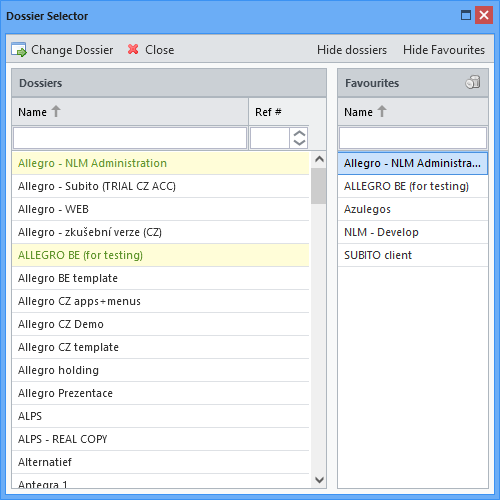The image size is (500, 500).
Task: Click the Change Dossier icon
Action: (x=19, y=50)
